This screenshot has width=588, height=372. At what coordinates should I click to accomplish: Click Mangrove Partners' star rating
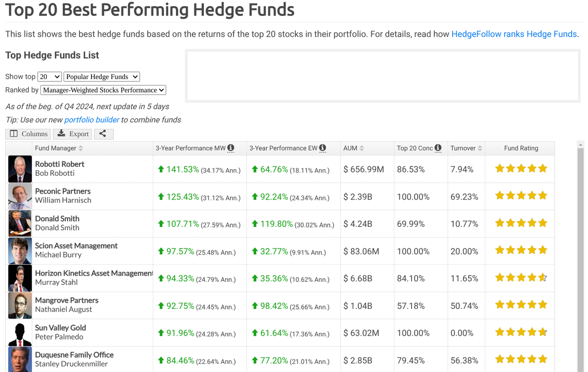521,305
